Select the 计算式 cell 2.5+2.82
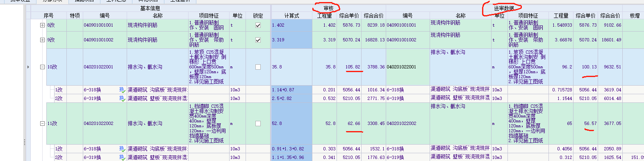 click(291, 98)
